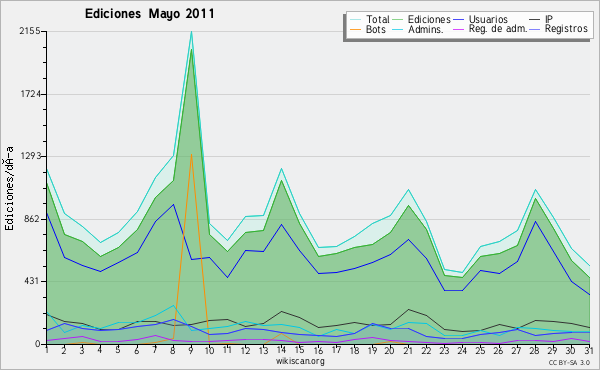Click the "Admins." legend label
This screenshot has width=600, height=370.
426,29
